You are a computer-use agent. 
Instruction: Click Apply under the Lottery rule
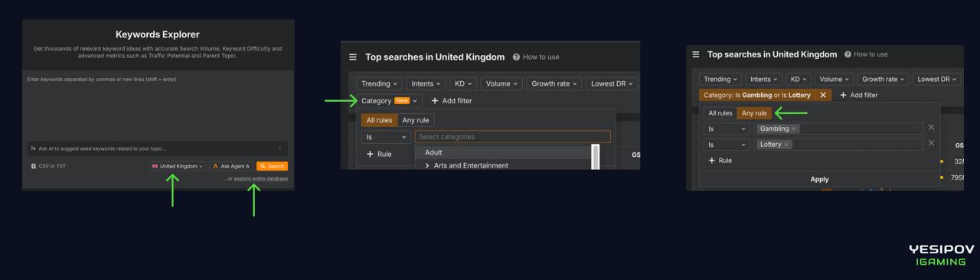tap(819, 179)
